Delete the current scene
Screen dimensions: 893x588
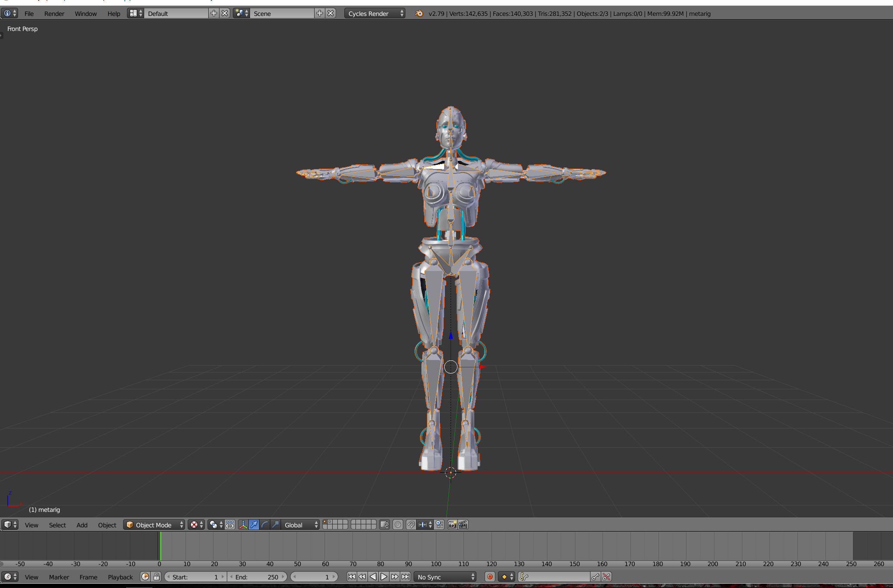point(331,13)
